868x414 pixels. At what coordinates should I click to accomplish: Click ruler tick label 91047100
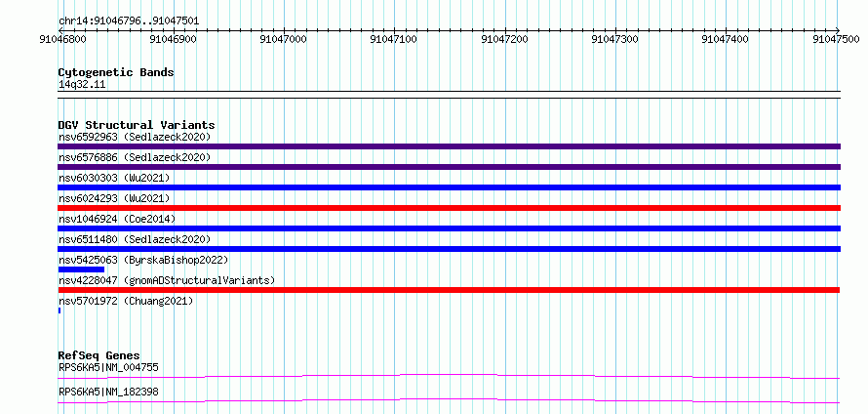pos(394,39)
